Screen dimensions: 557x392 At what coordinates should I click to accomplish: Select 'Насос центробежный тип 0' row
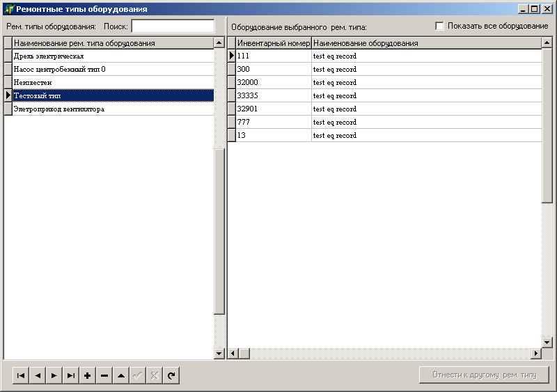click(x=113, y=70)
